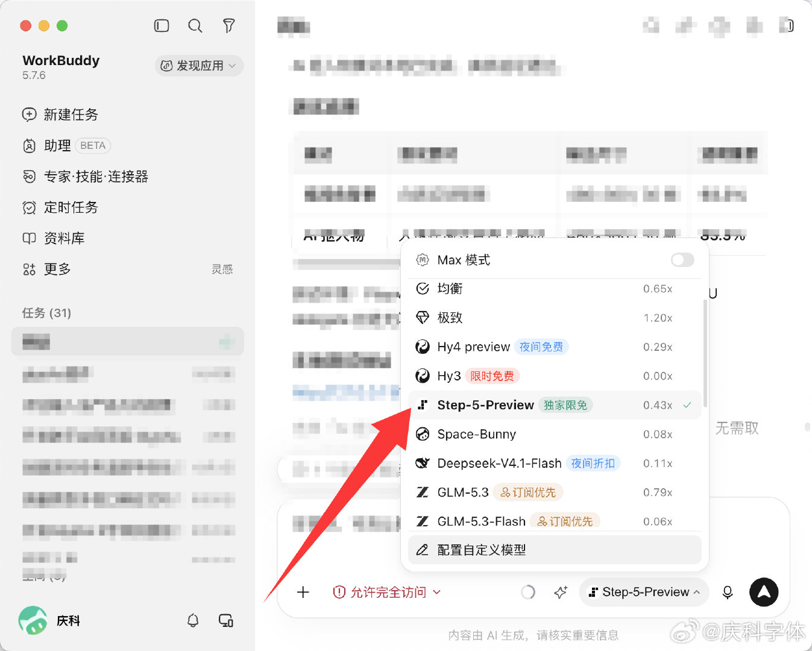
Task: Click the model list scrollbar
Action: (x=705, y=353)
